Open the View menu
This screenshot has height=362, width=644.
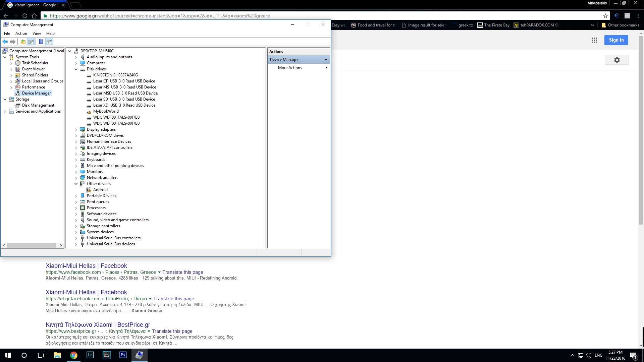click(x=37, y=34)
